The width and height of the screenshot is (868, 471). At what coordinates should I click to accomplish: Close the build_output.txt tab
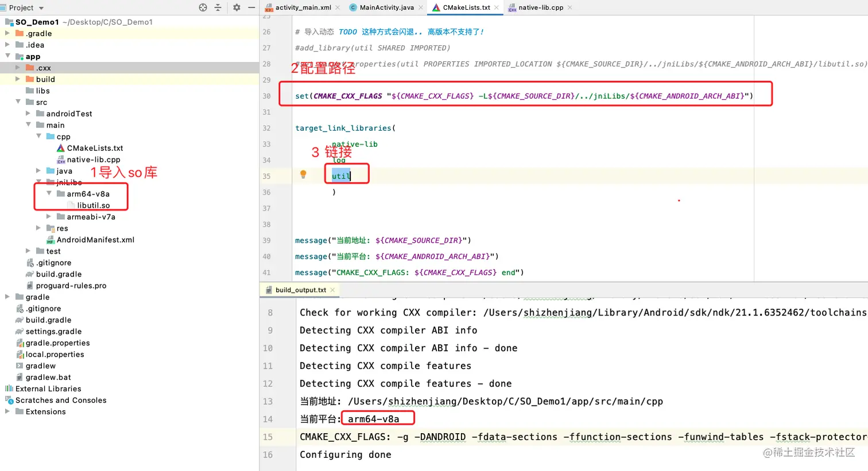pos(332,290)
